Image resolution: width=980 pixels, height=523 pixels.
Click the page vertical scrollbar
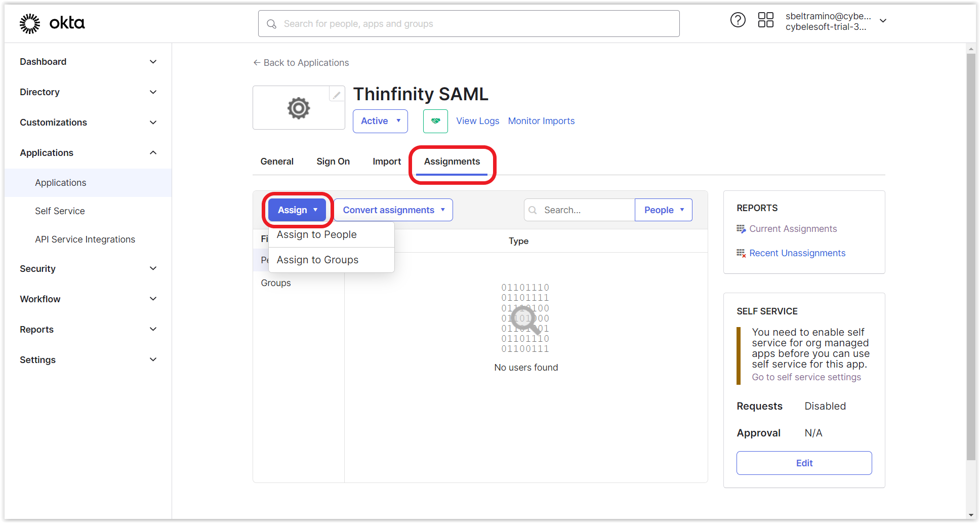(x=971, y=257)
